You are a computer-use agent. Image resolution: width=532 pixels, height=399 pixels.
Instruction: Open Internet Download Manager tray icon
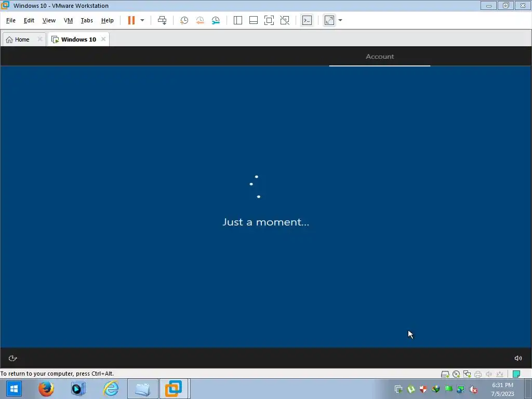436,389
